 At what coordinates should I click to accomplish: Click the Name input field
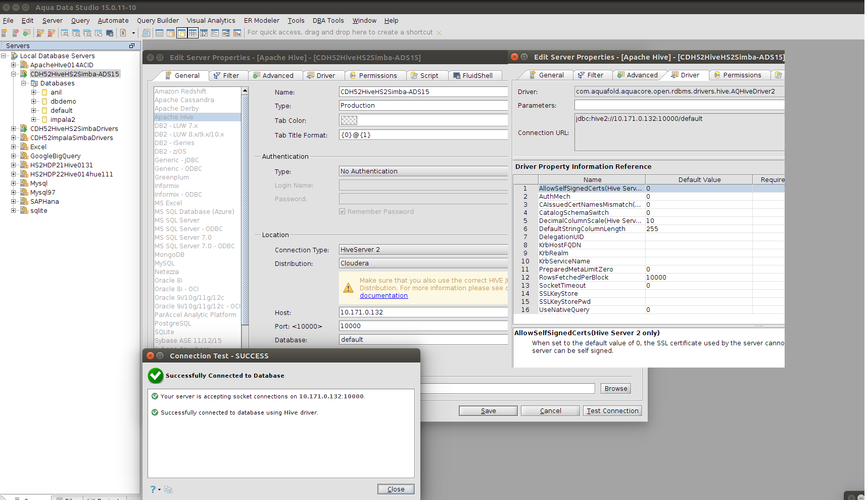(423, 92)
